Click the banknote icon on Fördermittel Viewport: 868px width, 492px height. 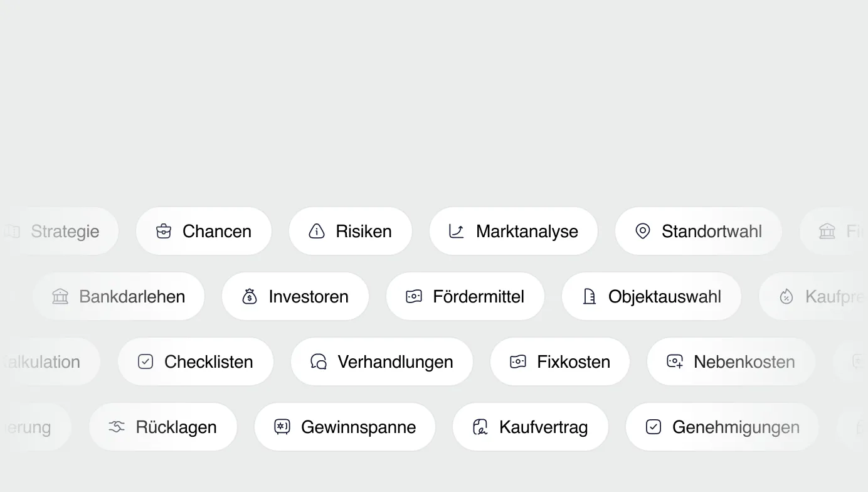click(413, 296)
